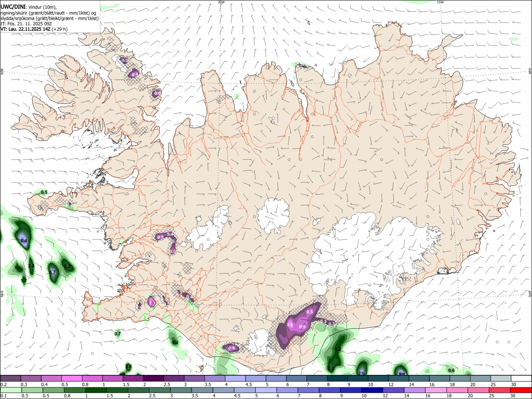Click the lilac 14 swatch in lower legend row
532x399 pixels.
click(x=414, y=390)
